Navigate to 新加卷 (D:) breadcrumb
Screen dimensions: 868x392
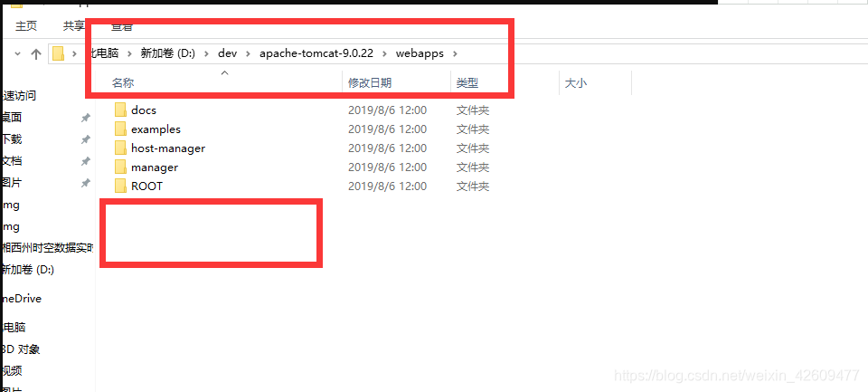coord(168,53)
